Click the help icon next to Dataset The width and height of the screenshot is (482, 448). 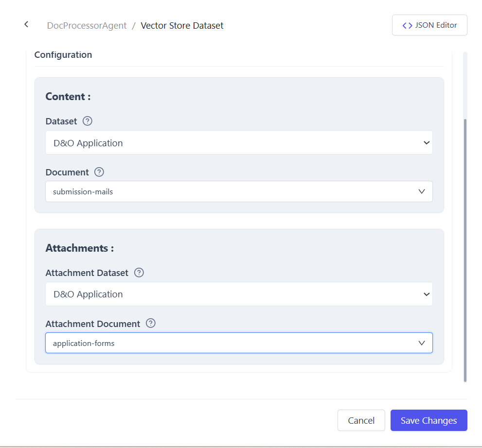click(88, 121)
